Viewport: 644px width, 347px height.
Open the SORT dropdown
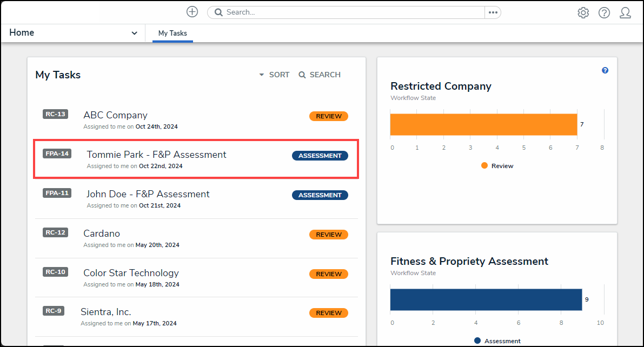click(x=274, y=75)
